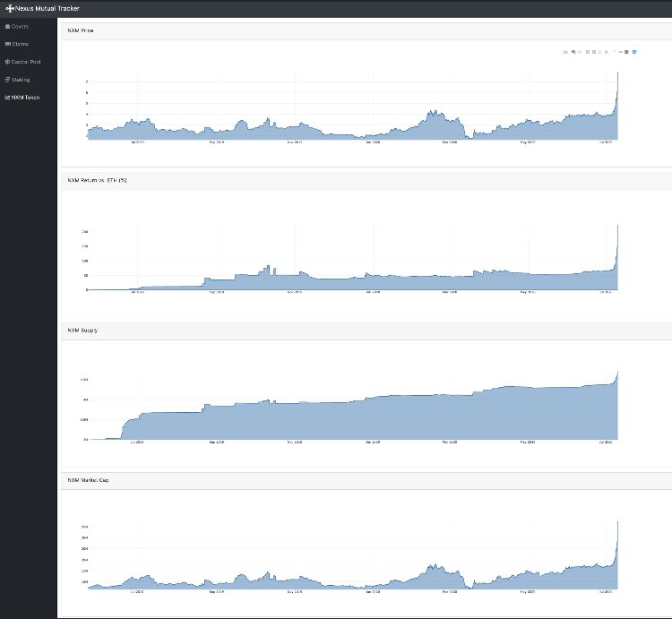Screen dimensions: 672x619
Task: Click the Claims icon in sidebar
Action: coord(7,44)
